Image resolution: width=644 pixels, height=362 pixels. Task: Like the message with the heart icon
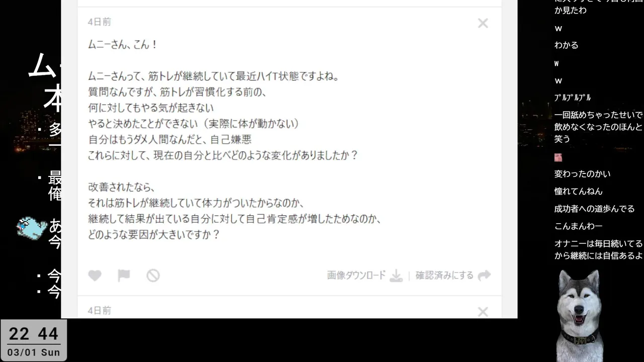95,276
